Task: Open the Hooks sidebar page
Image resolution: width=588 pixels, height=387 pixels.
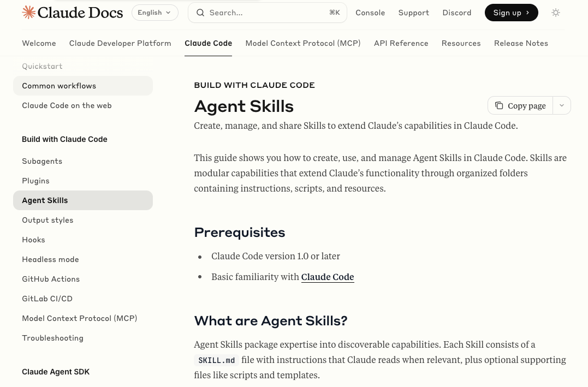Action: tap(33, 240)
